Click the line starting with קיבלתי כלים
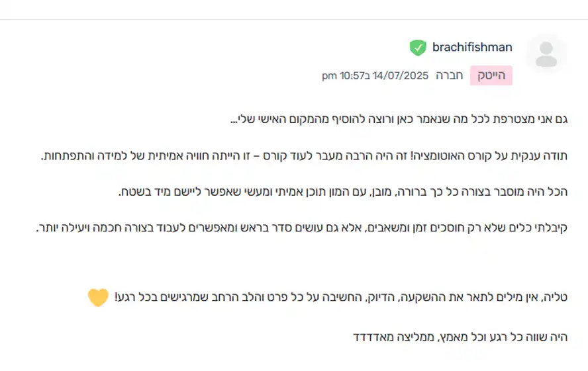 click(302, 227)
